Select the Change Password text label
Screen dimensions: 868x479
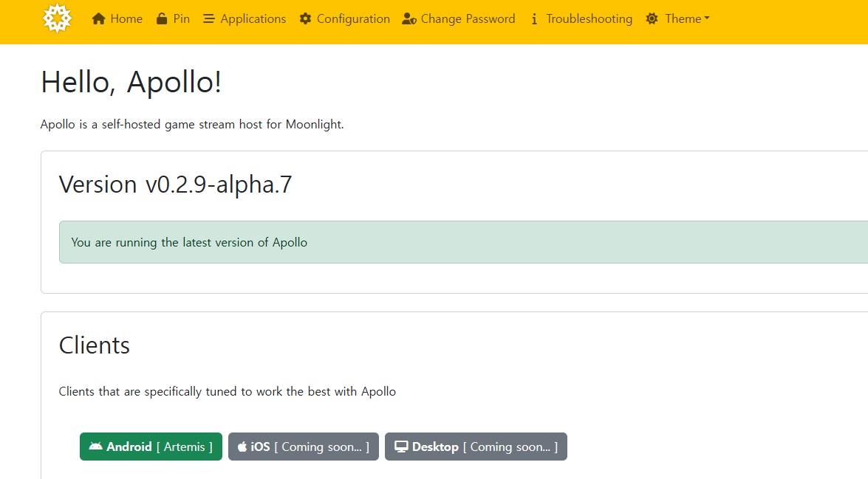[468, 19]
